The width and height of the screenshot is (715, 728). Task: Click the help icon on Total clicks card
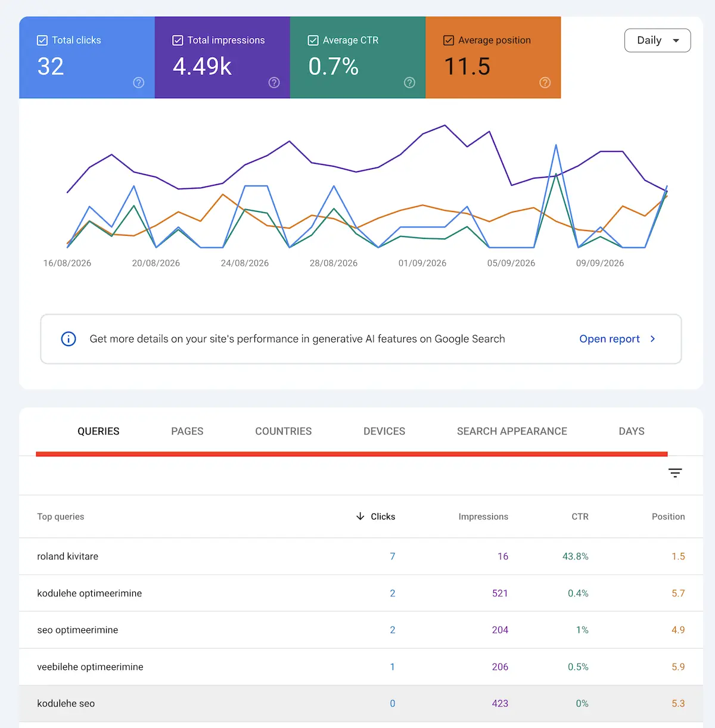coord(139,83)
